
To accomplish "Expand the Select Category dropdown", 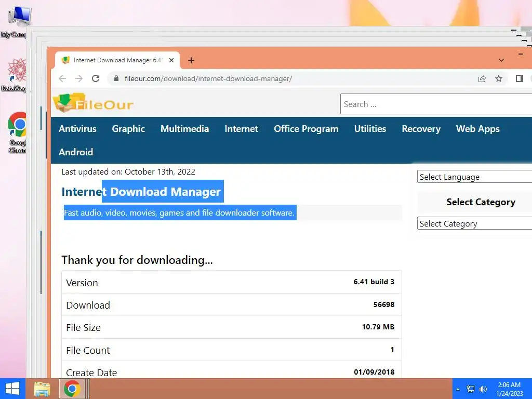I will pos(474,223).
